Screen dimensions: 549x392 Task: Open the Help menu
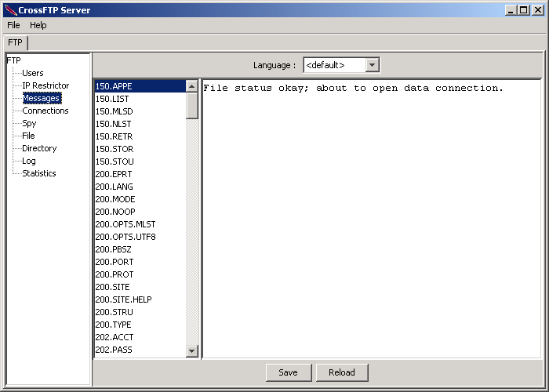click(x=38, y=25)
